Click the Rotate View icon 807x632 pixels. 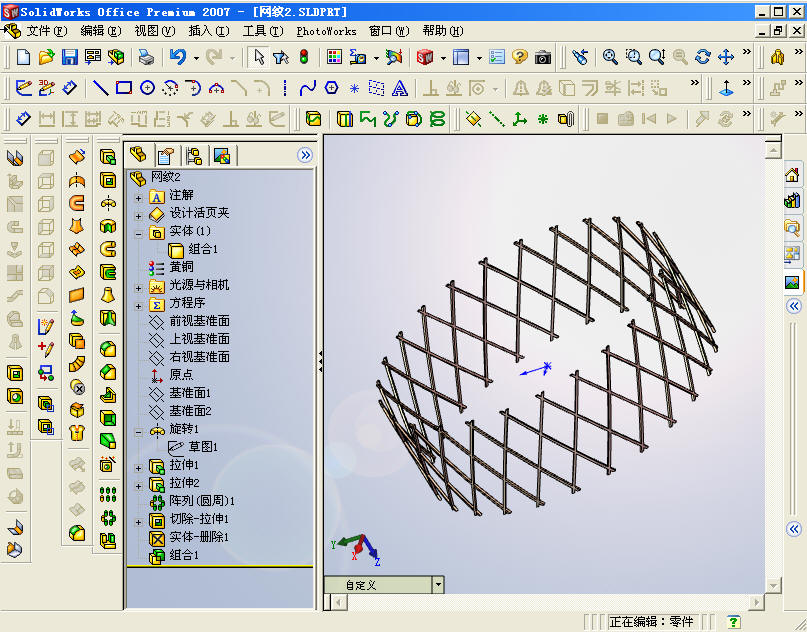pyautogui.click(x=703, y=57)
